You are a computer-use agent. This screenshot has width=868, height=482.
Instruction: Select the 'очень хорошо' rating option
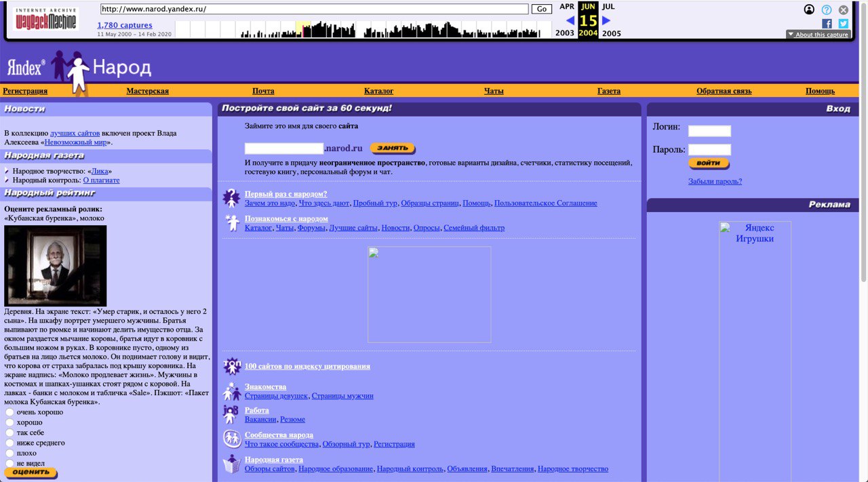[x=9, y=412]
